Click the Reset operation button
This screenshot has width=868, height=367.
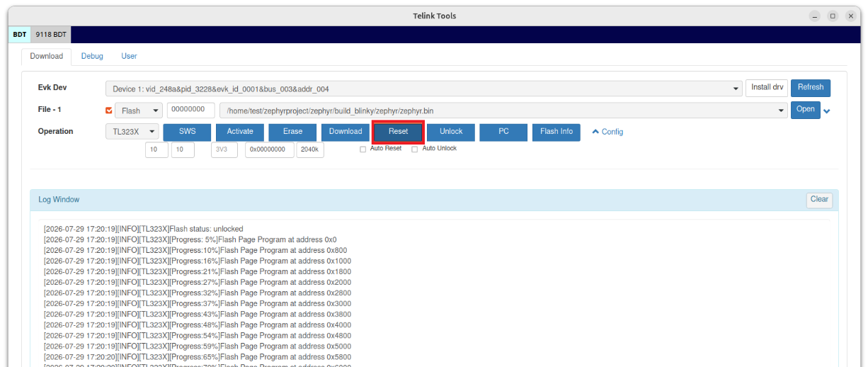click(x=398, y=132)
